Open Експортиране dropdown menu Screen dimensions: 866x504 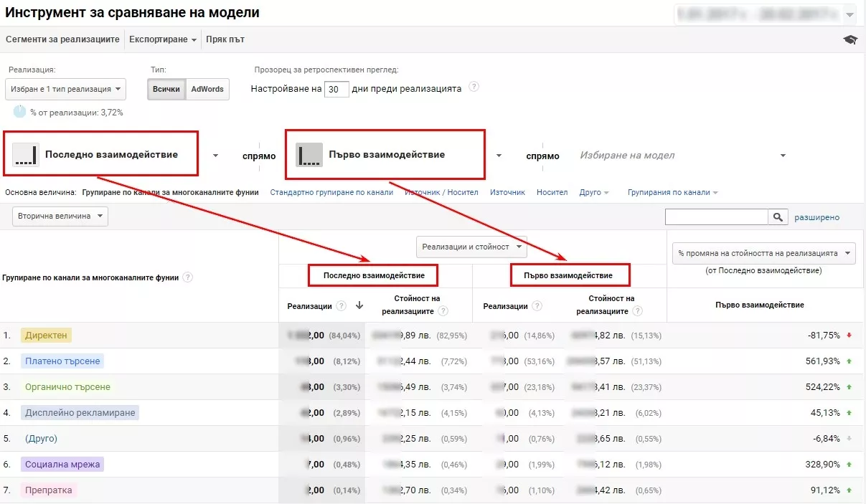[163, 39]
